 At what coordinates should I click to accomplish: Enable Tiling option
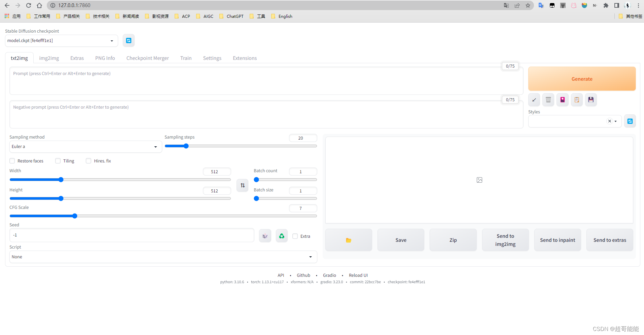point(58,161)
